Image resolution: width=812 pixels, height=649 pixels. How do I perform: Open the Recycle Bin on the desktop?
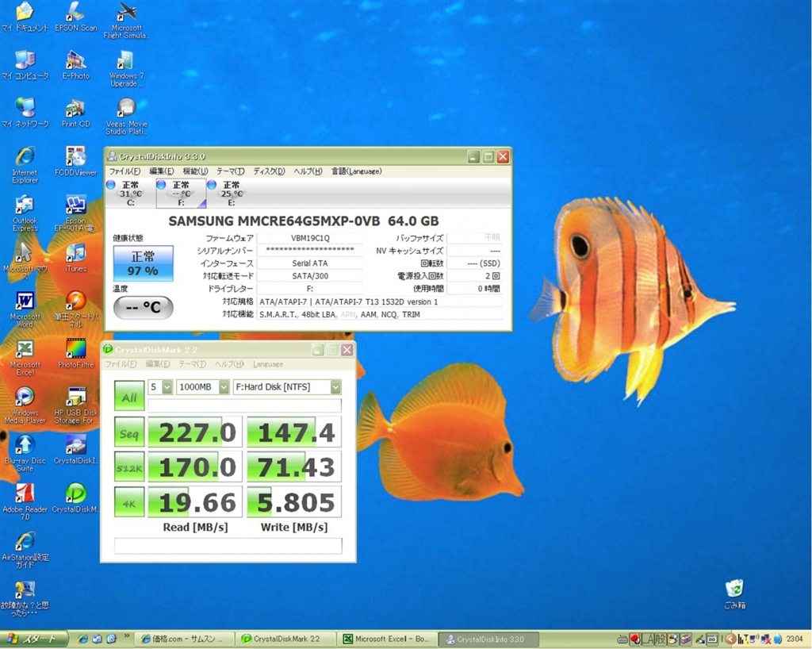[734, 589]
